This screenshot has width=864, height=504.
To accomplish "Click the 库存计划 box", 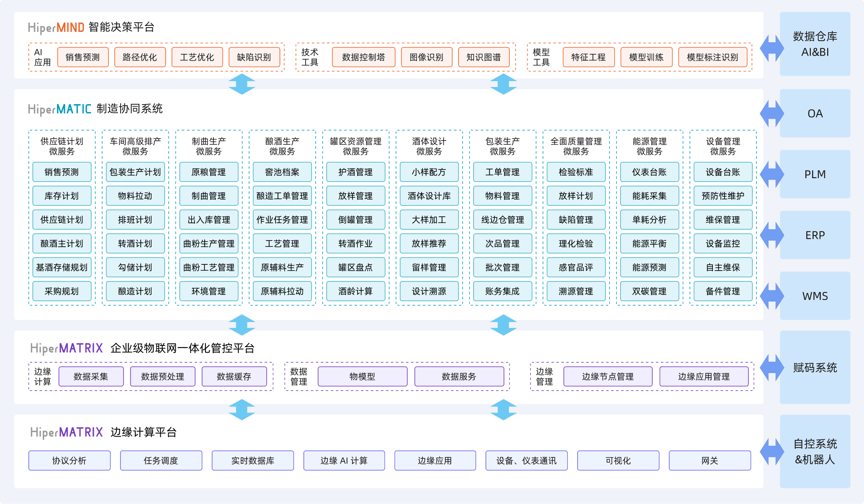I will click(x=62, y=196).
